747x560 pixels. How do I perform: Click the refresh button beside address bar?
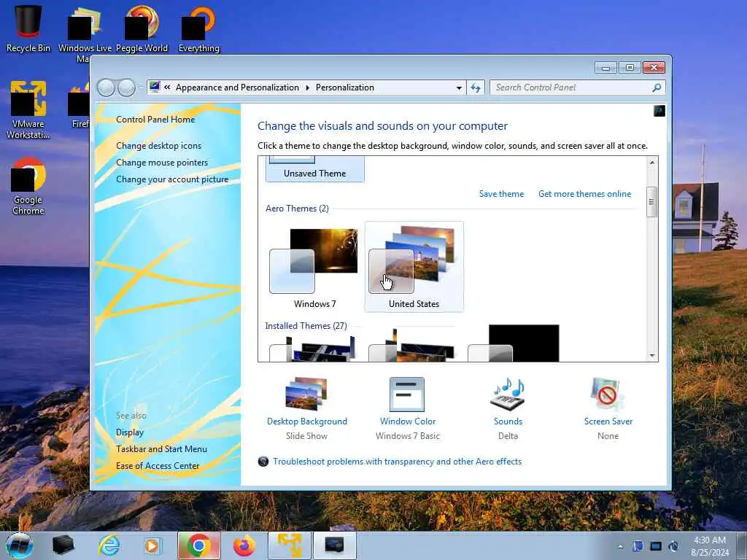(x=476, y=87)
